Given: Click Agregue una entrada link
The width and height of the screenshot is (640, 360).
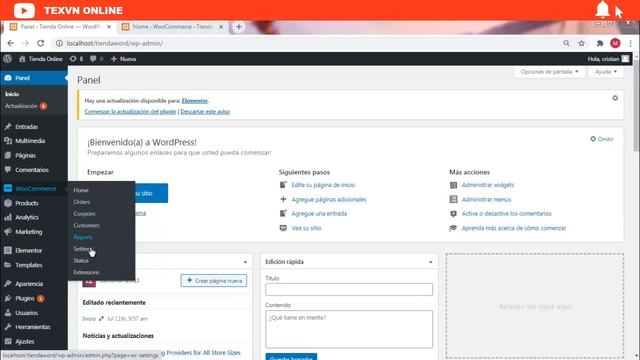Looking at the screenshot, I should tap(319, 213).
